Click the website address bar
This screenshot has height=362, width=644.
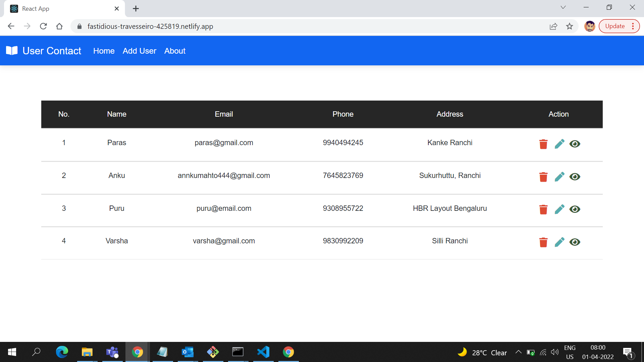(x=150, y=26)
